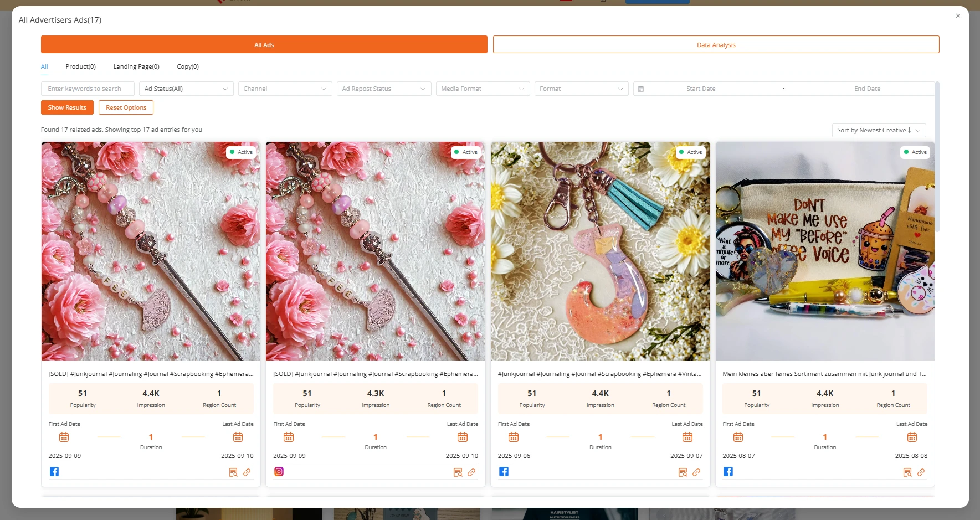
Task: Open the Ad Status(All) dropdown
Action: pos(186,89)
